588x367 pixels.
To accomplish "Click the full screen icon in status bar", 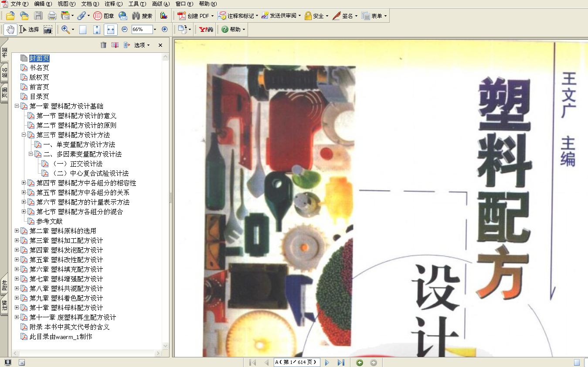I will [8, 362].
